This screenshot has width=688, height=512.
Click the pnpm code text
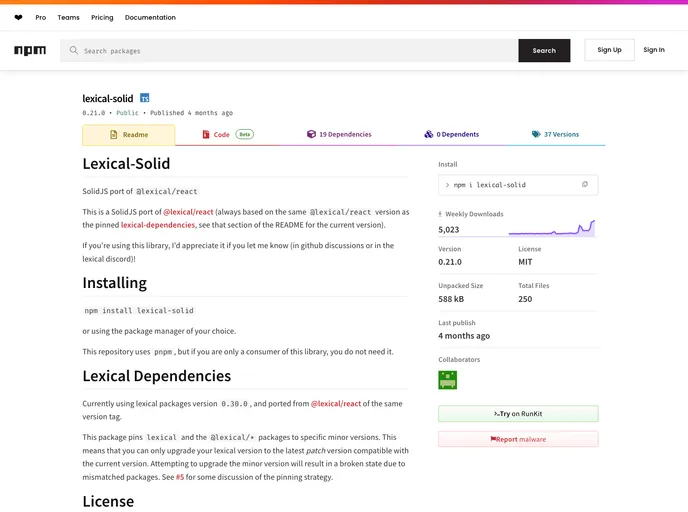(163, 352)
